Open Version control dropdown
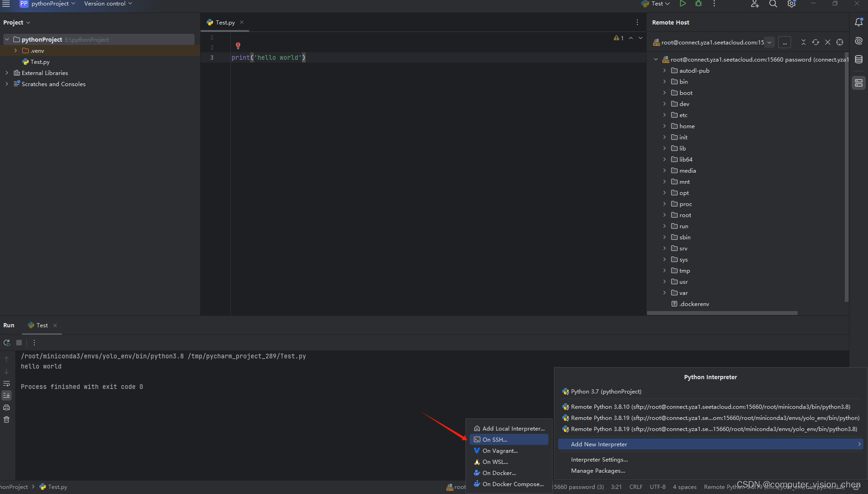The height and width of the screenshot is (494, 868). [108, 4]
